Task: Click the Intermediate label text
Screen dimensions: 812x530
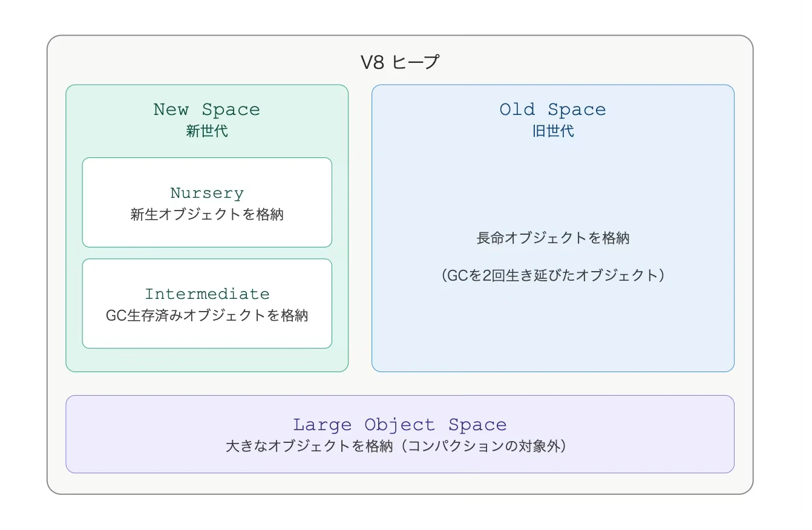Action: click(x=207, y=294)
